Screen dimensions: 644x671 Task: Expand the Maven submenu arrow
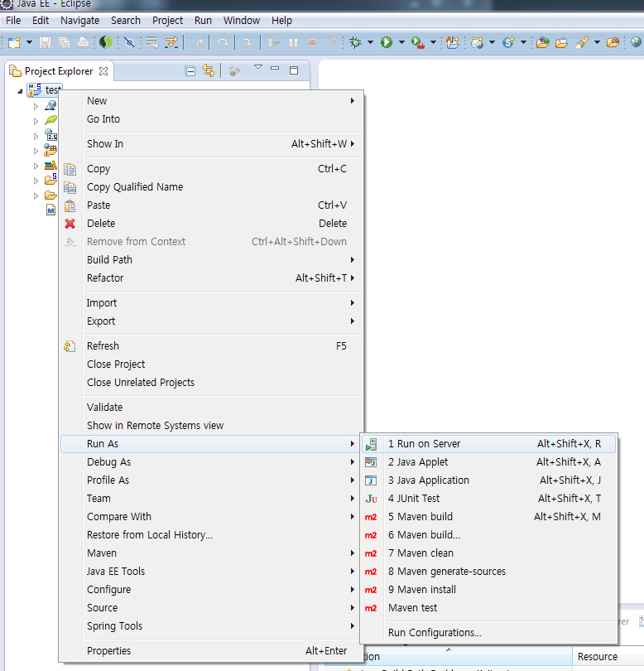tap(353, 553)
